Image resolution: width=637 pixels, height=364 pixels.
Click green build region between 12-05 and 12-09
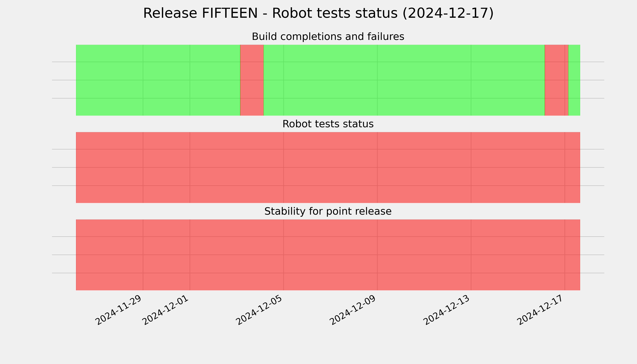pos(330,80)
